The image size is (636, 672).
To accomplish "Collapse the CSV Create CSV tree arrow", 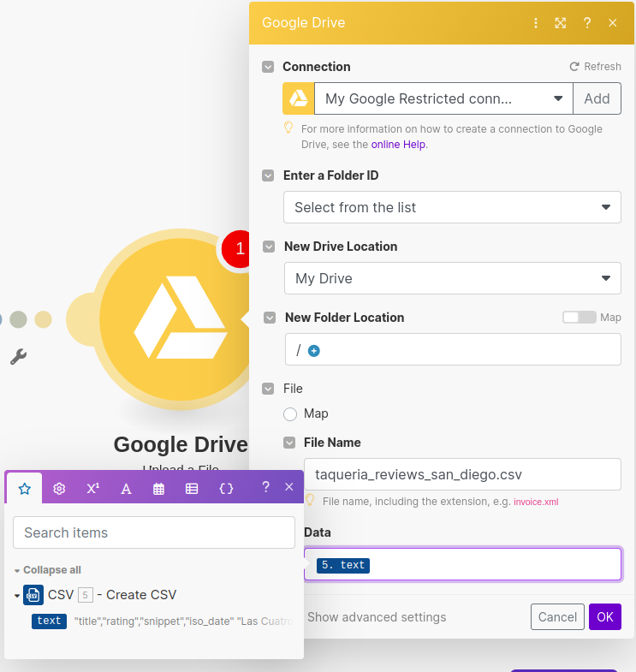I will click(x=17, y=596).
